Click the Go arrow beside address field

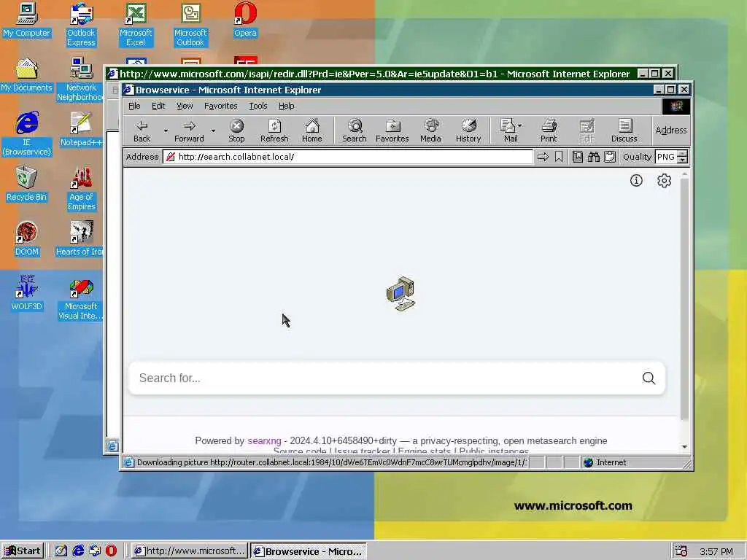(543, 157)
